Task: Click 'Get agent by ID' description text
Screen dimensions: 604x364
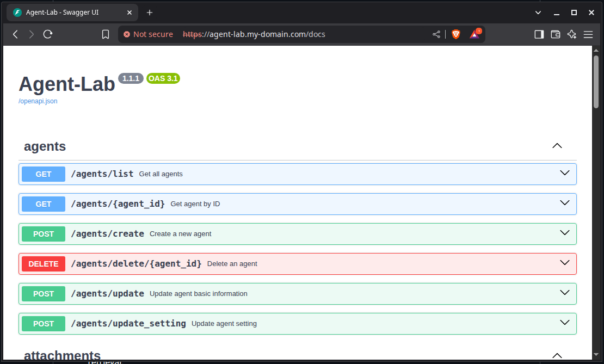Action: [x=195, y=204]
